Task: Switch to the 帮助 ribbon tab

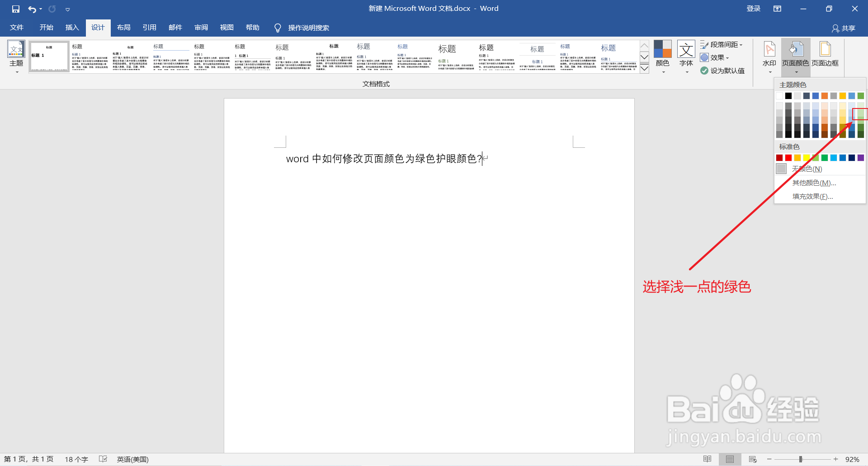Action: 252,28
